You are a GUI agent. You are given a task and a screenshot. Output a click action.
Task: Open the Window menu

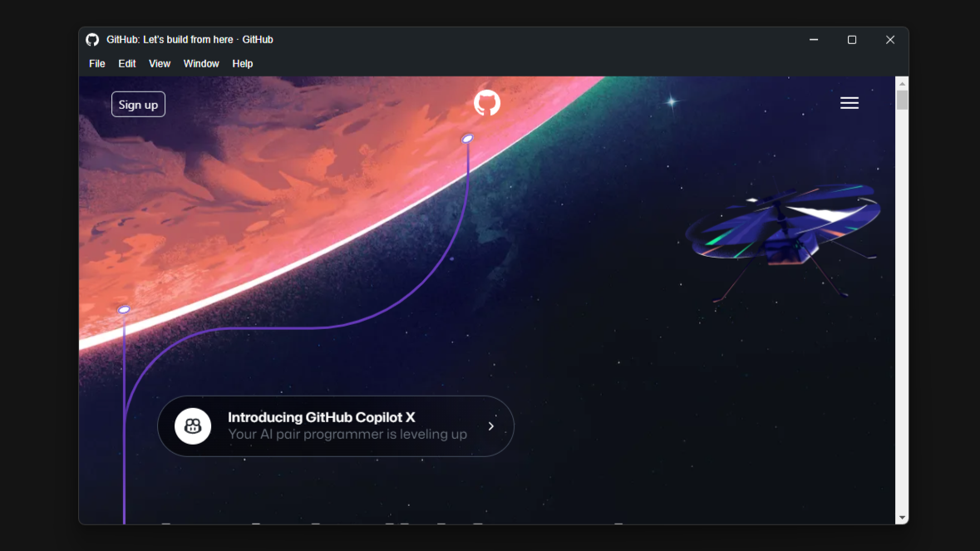click(201, 64)
